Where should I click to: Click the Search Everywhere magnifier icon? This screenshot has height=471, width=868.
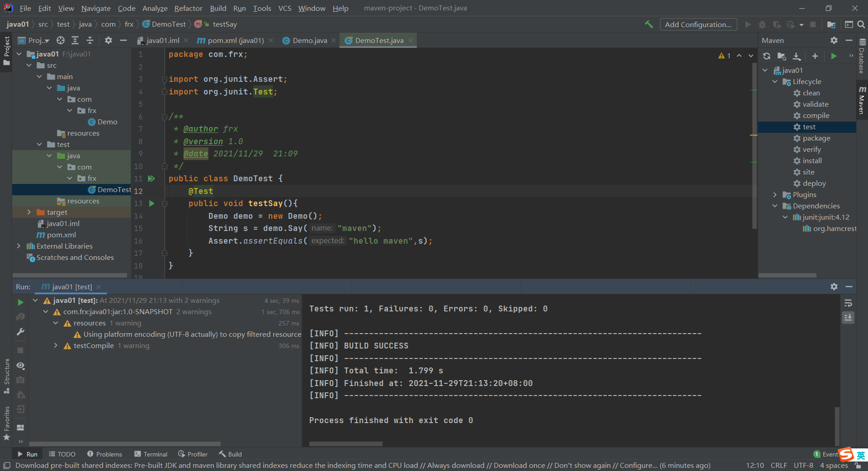pos(861,24)
